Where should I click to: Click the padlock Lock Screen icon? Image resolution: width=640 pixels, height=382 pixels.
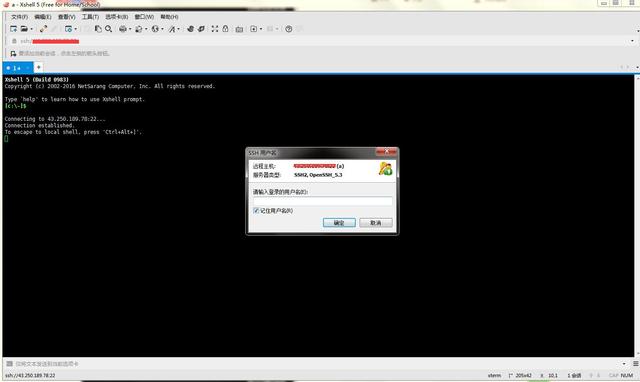(x=225, y=29)
